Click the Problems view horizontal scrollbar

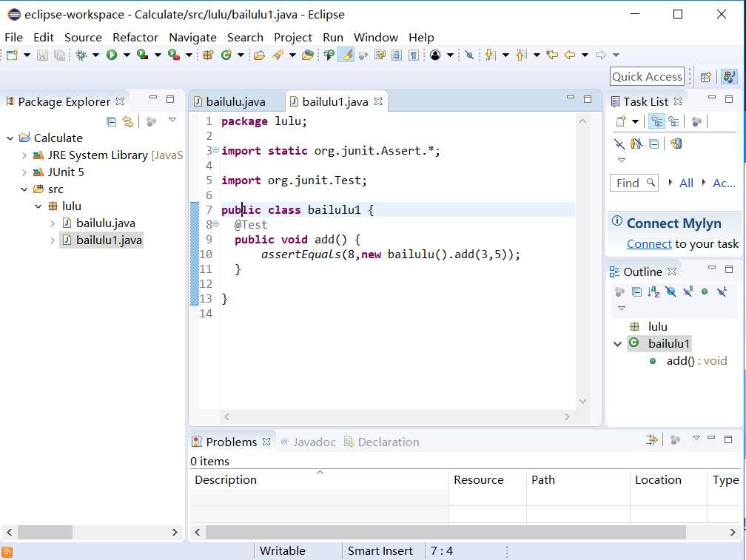click(x=446, y=533)
